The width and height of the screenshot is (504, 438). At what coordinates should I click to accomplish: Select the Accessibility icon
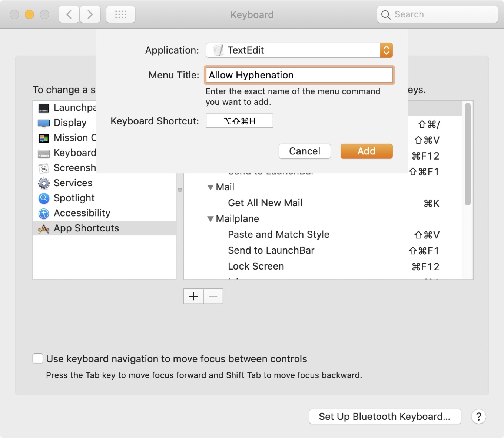(x=44, y=214)
